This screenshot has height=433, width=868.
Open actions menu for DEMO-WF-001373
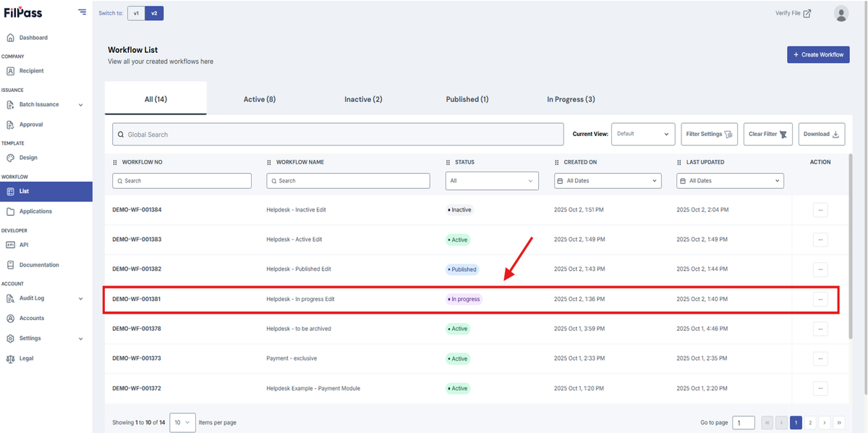[x=820, y=358]
